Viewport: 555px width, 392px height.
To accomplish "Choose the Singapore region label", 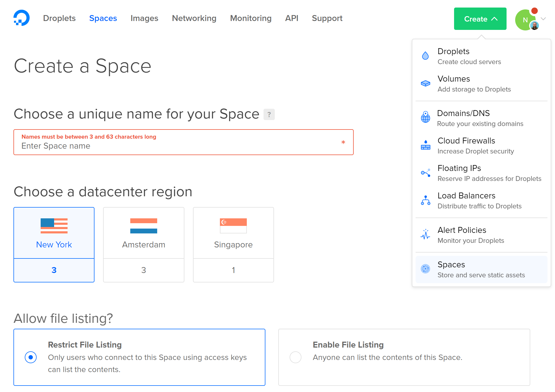I will click(233, 244).
